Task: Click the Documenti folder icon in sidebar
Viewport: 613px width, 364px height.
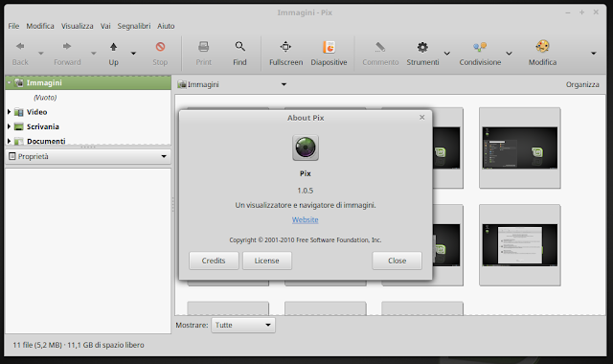Action: pyautogui.click(x=19, y=141)
